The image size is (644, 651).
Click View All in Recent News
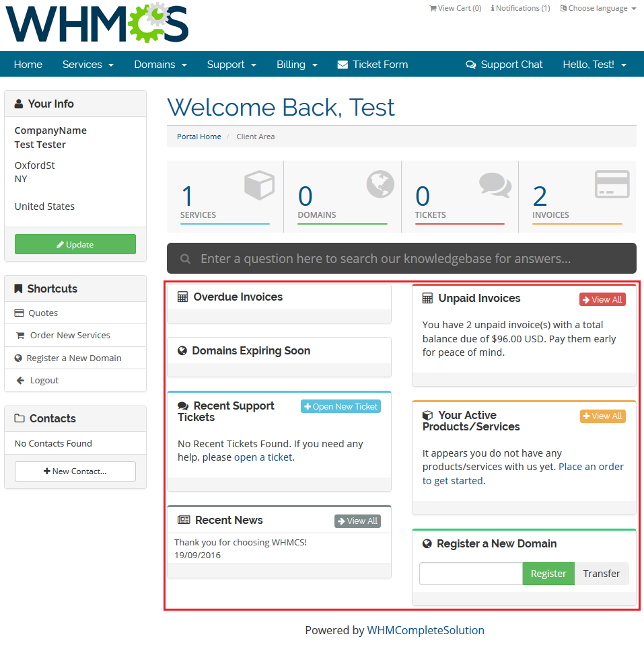click(358, 521)
